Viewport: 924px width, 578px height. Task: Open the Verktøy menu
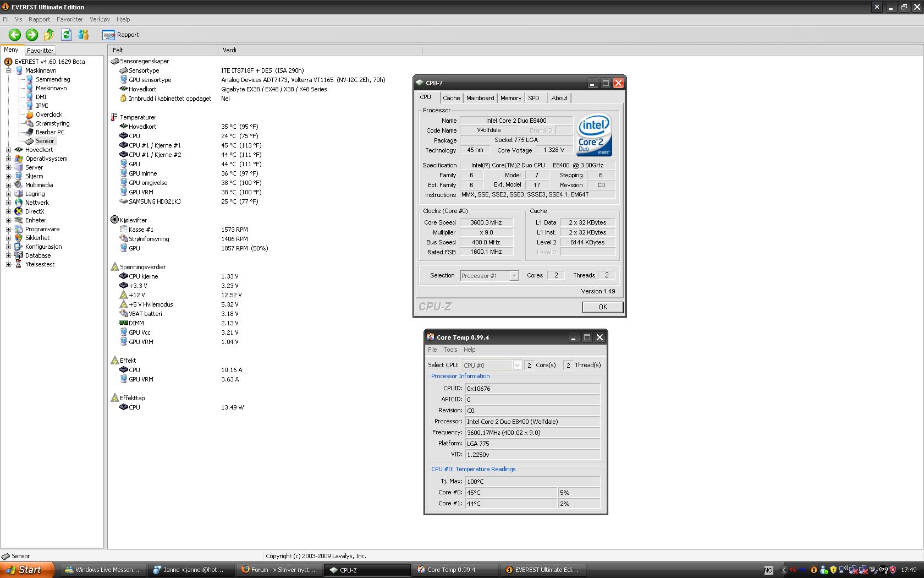pos(100,19)
